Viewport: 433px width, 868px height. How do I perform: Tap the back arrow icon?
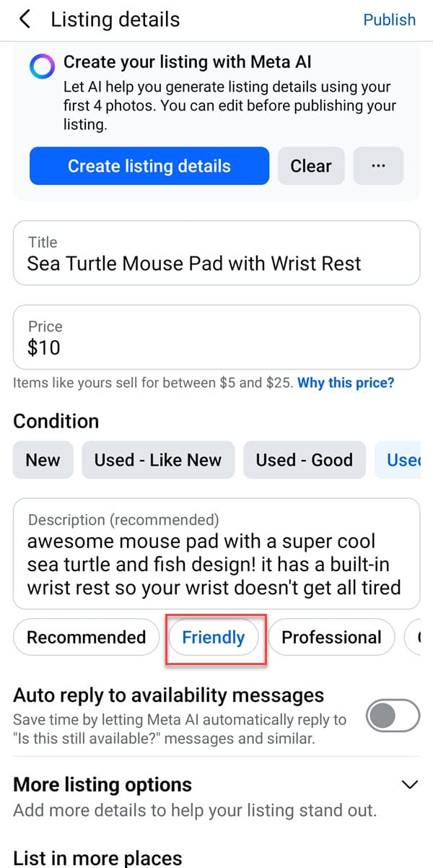[x=25, y=19]
